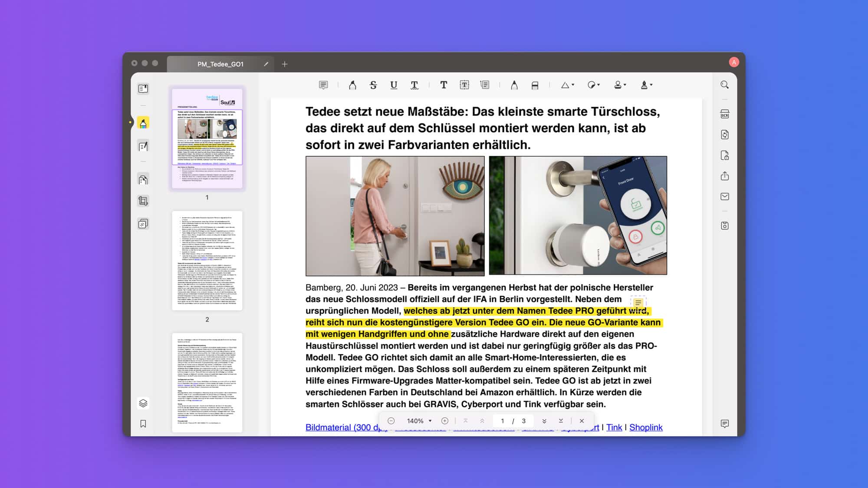Open the OCR tool in right sidebar

tap(724, 114)
